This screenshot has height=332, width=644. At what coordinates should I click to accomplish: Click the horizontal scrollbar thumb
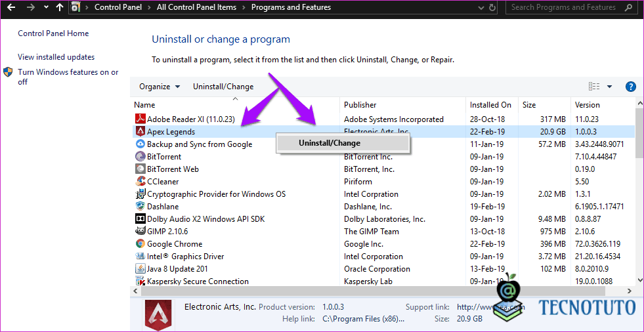(x=373, y=291)
